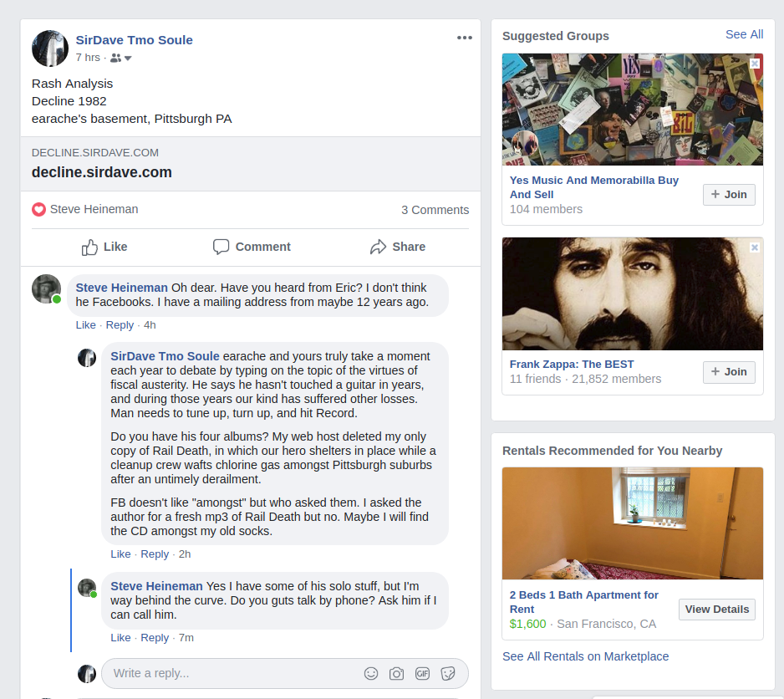Join the Frank Zappa: The BEST group
Viewport: 784px width, 699px height.
pos(729,372)
